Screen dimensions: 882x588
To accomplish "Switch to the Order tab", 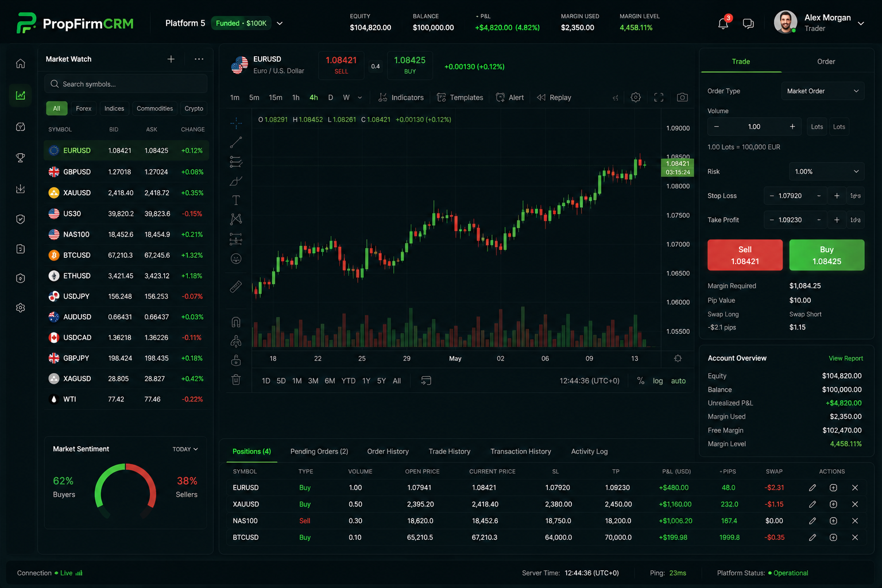I will [x=826, y=61].
